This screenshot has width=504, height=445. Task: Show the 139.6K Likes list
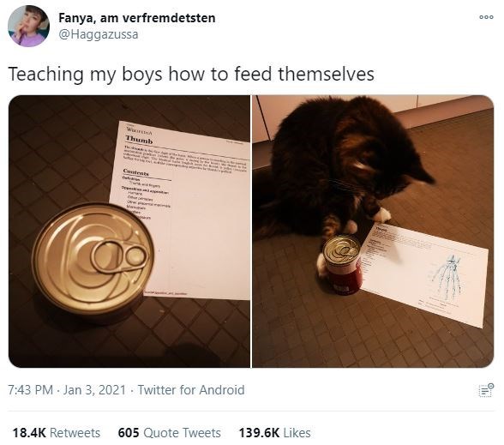click(x=275, y=433)
